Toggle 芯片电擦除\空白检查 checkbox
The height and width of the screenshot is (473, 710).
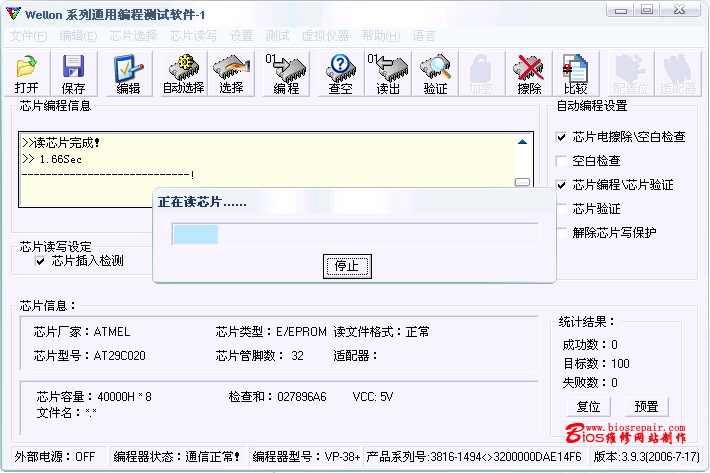click(561, 137)
